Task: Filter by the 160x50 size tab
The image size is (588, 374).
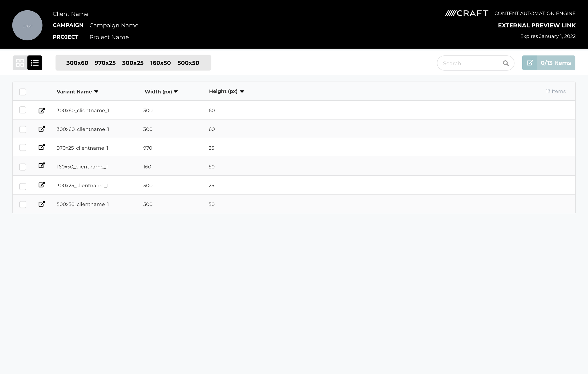Action: tap(160, 63)
